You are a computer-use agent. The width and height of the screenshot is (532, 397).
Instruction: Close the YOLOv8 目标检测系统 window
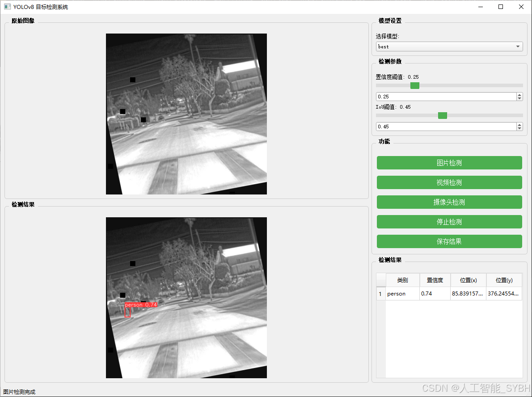pos(521,7)
